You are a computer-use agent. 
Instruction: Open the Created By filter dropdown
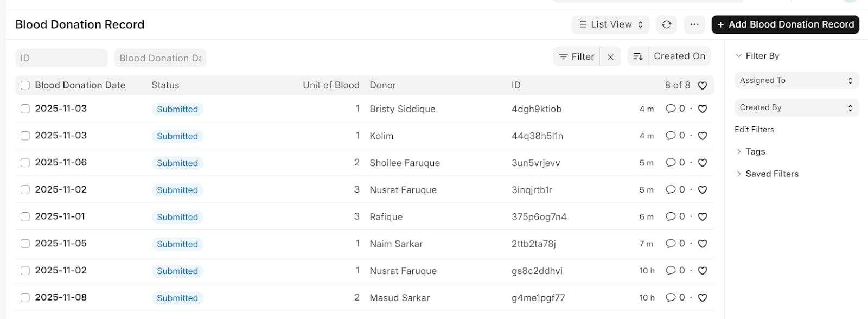coord(796,107)
